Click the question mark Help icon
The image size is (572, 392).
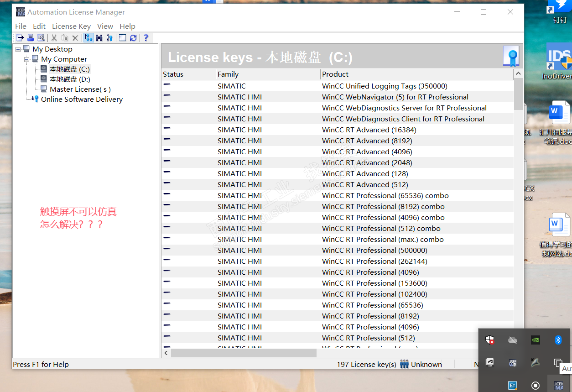146,38
